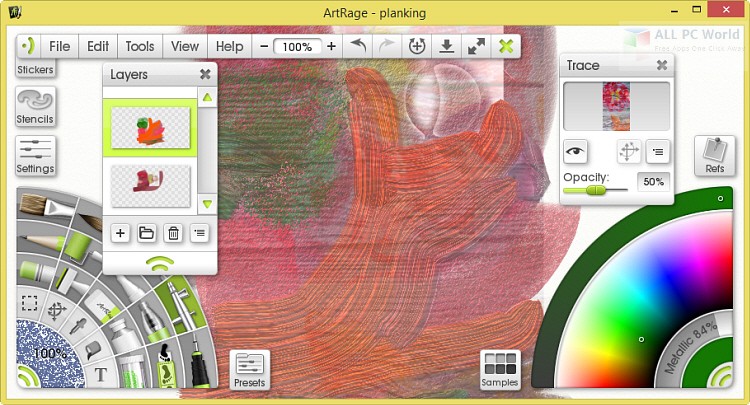This screenshot has width=750, height=405.
Task: Close the Layers panel
Action: pos(205,74)
